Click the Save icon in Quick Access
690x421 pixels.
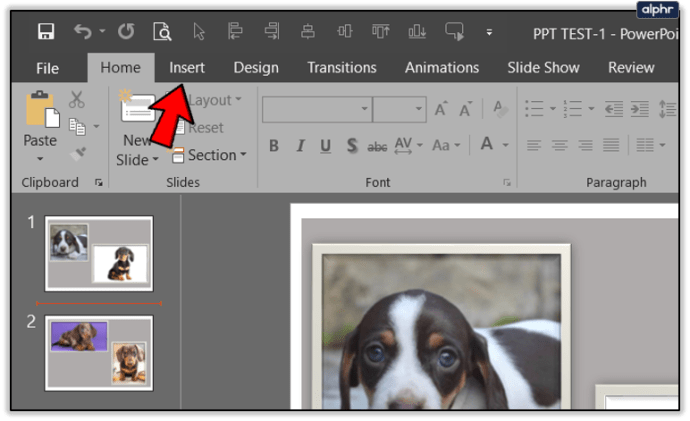(x=46, y=31)
